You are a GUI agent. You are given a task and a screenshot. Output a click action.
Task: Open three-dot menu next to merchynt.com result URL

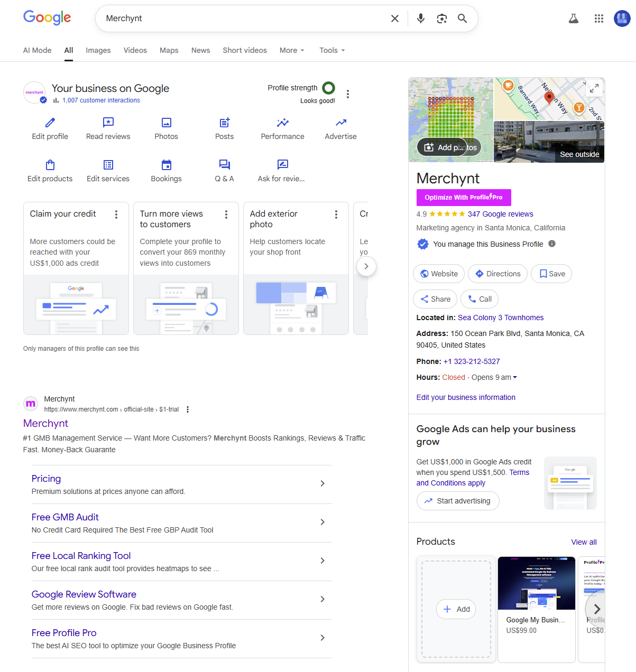tap(188, 409)
